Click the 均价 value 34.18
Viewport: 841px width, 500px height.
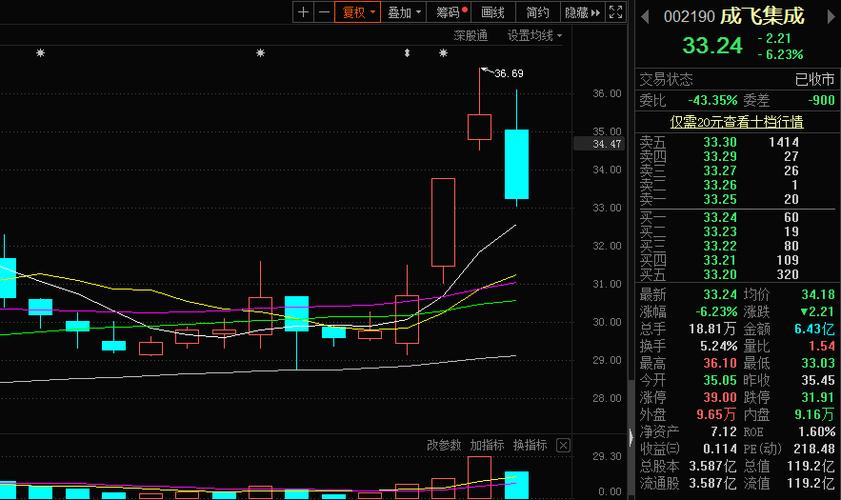pos(818,294)
